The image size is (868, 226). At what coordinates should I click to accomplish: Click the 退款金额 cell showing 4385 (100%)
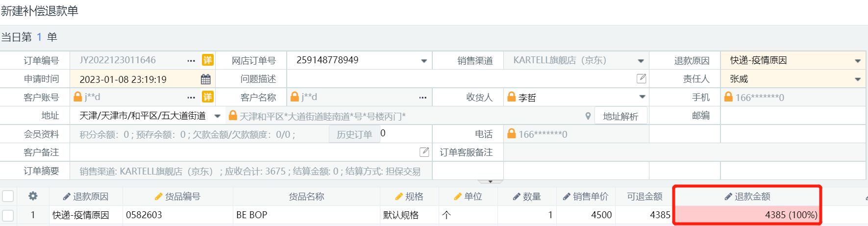pyautogui.click(x=747, y=215)
